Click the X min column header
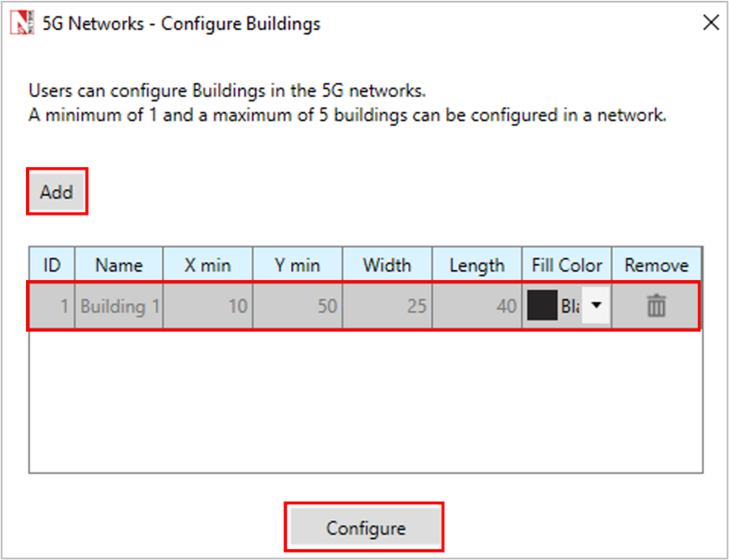Image resolution: width=729 pixels, height=560 pixels. pyautogui.click(x=208, y=265)
